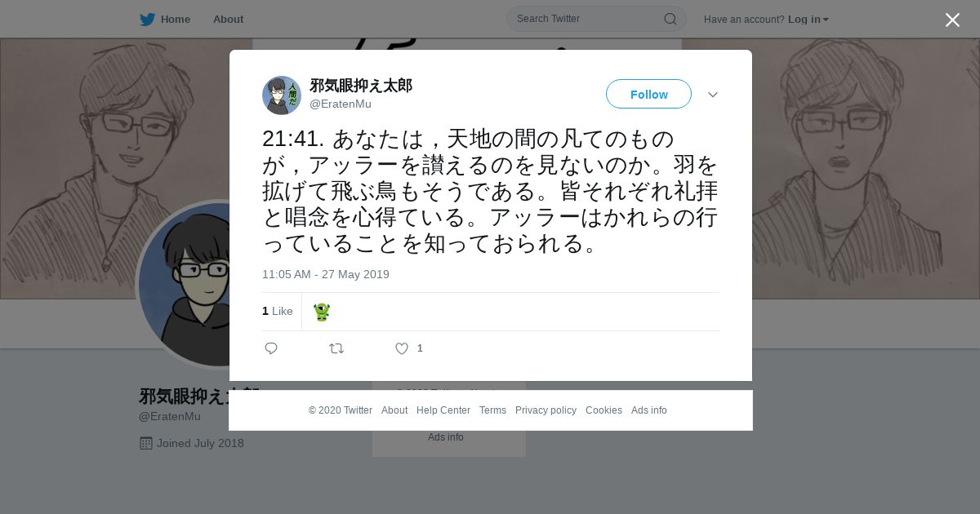
Task: Open the Cookies footer link
Action: 604,410
